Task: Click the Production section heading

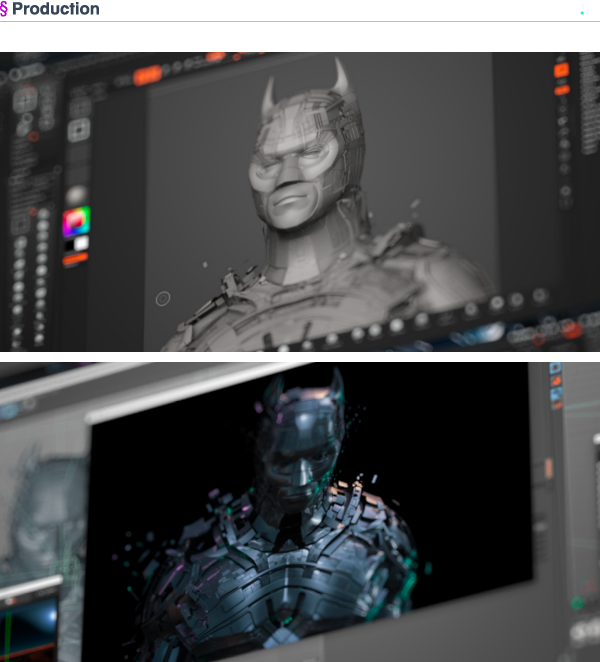Action: 56,9
